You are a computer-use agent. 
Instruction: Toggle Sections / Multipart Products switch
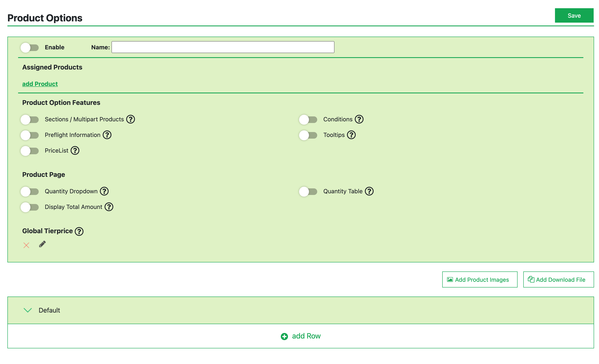[x=30, y=119]
